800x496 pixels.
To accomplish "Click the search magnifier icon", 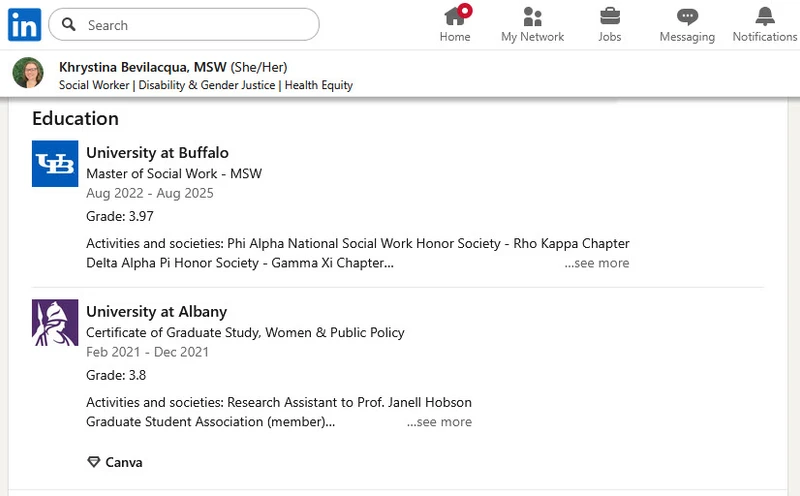I will coord(69,24).
